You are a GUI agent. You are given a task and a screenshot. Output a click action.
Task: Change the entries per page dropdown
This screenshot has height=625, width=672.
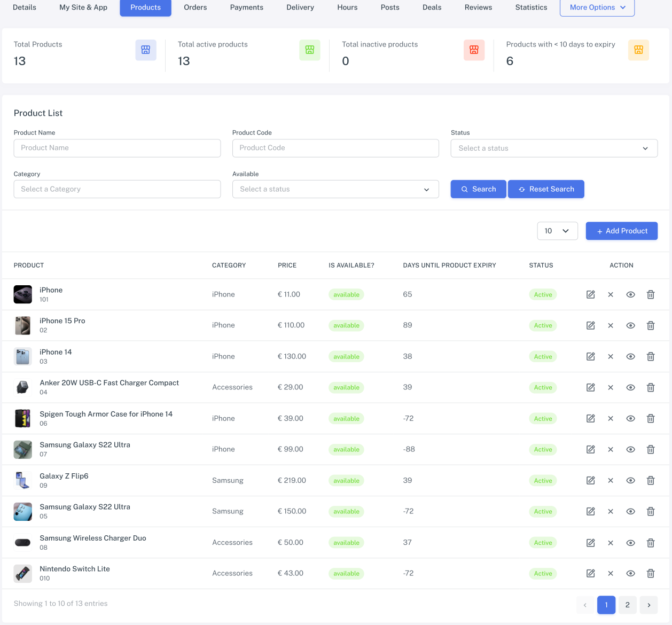point(557,231)
